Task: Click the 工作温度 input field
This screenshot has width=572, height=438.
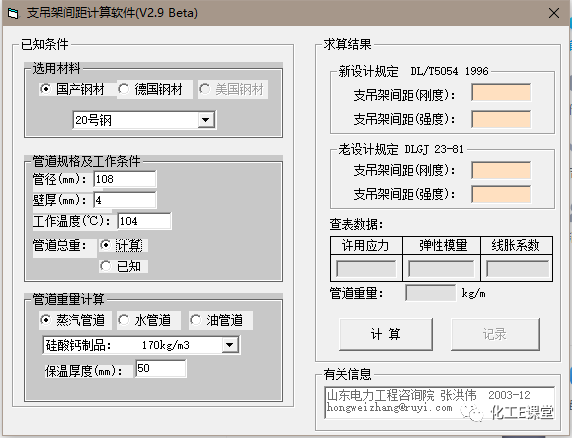Action: click(x=144, y=221)
